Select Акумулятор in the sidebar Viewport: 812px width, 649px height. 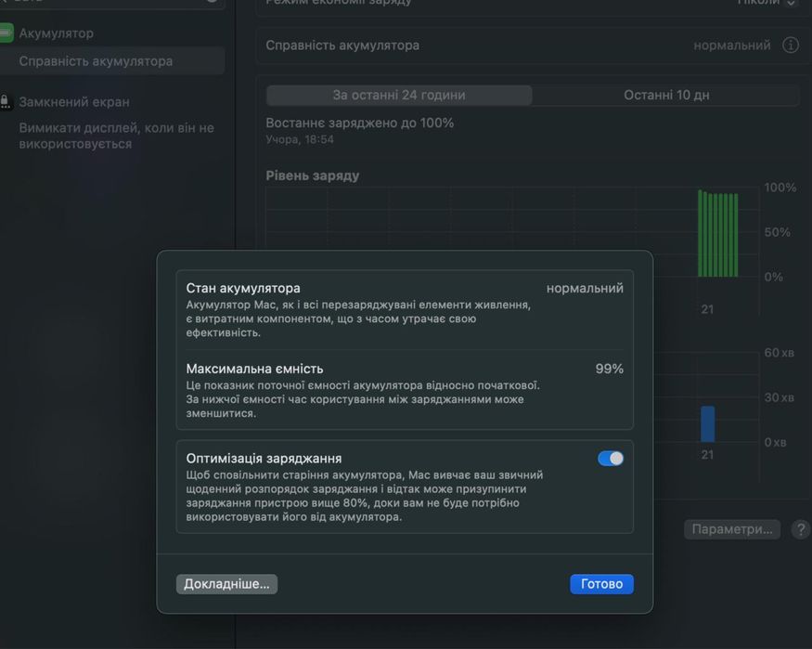[x=56, y=33]
